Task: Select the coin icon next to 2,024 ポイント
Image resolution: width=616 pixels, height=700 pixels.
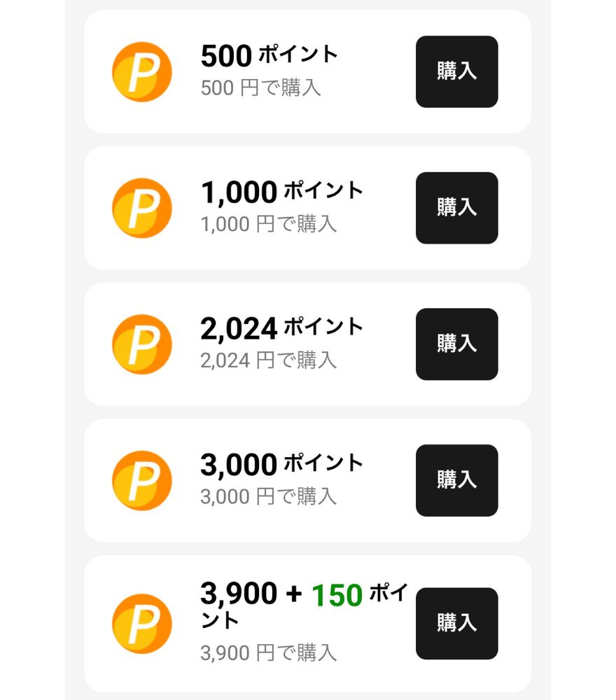Action: 141,344
